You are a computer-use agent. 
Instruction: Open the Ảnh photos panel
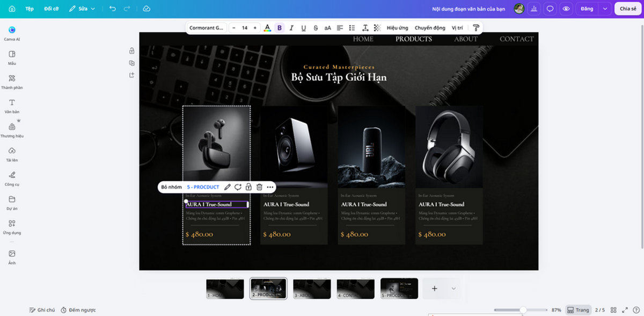[12, 256]
